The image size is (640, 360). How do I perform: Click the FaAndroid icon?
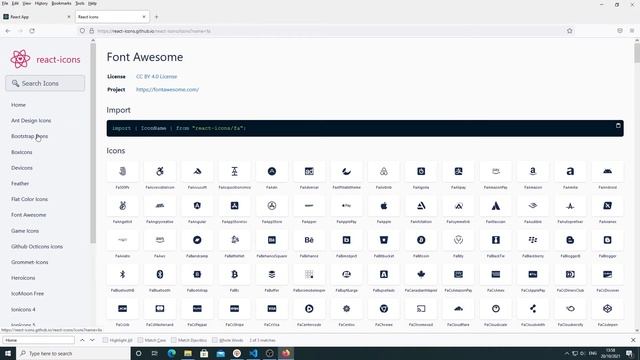point(607,171)
